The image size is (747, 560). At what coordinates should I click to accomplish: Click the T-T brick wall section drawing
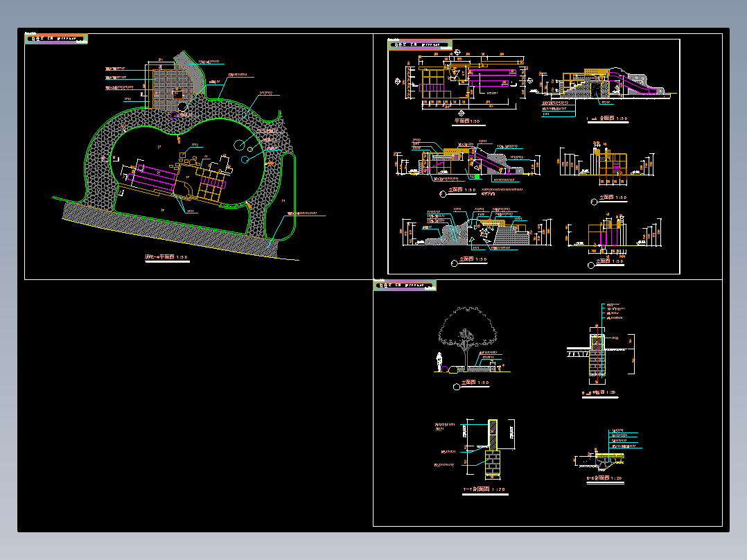tap(493, 449)
